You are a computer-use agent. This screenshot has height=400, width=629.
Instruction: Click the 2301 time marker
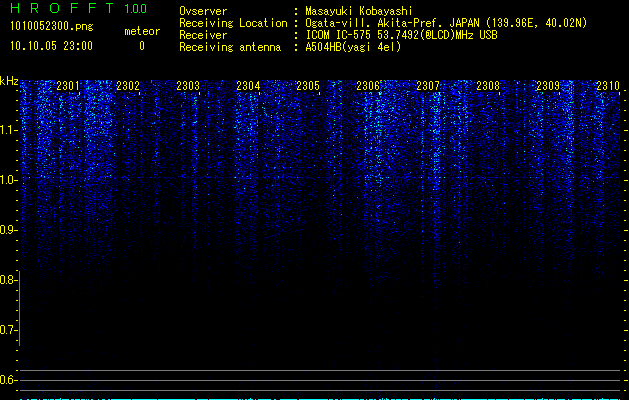point(68,85)
